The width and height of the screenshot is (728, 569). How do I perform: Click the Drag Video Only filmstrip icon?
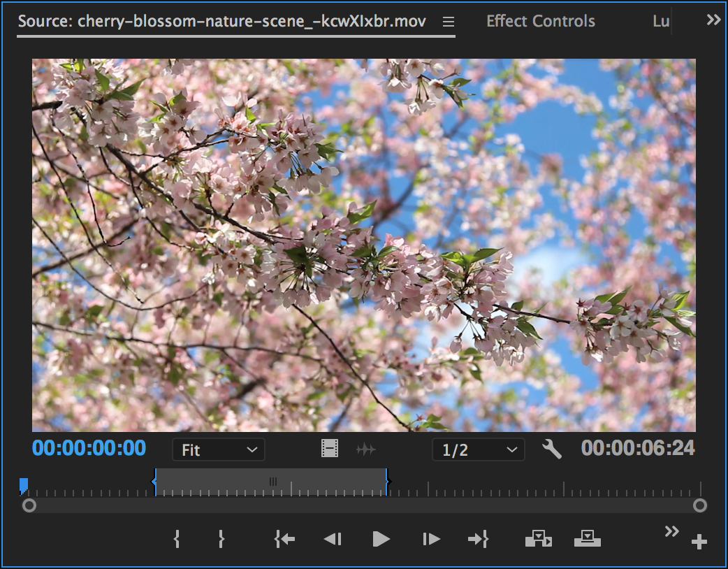click(330, 449)
